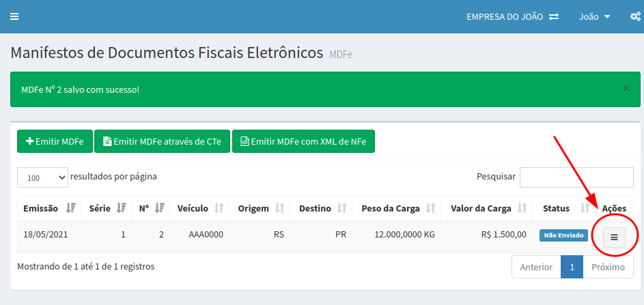This screenshot has width=644, height=305.
Task: Sort table by Peso da Carga
Action: tap(397, 208)
